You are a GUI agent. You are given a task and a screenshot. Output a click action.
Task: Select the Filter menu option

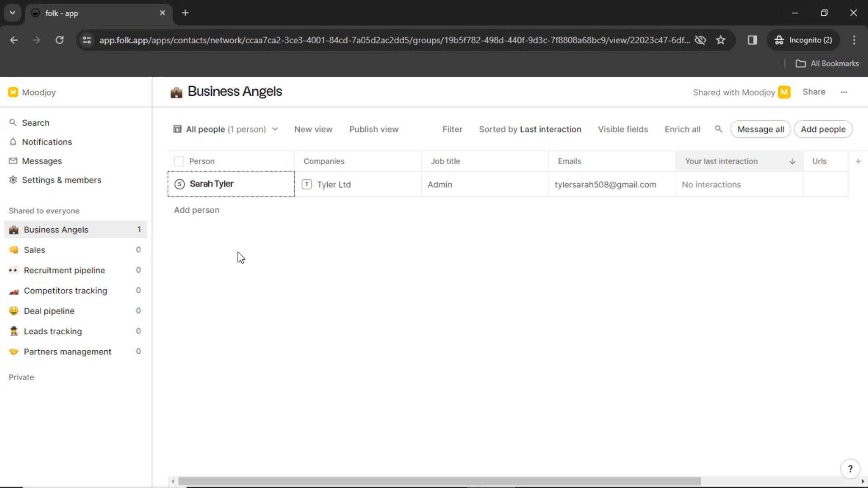pyautogui.click(x=452, y=129)
